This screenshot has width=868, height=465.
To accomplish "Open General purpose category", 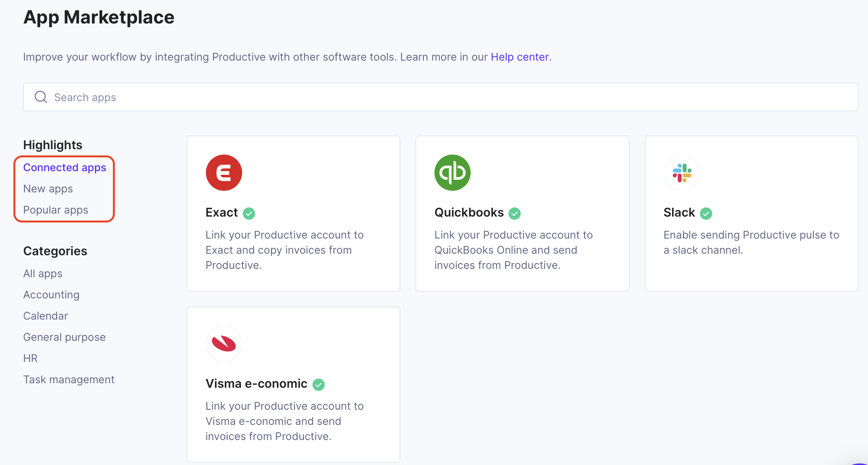I will [x=64, y=337].
